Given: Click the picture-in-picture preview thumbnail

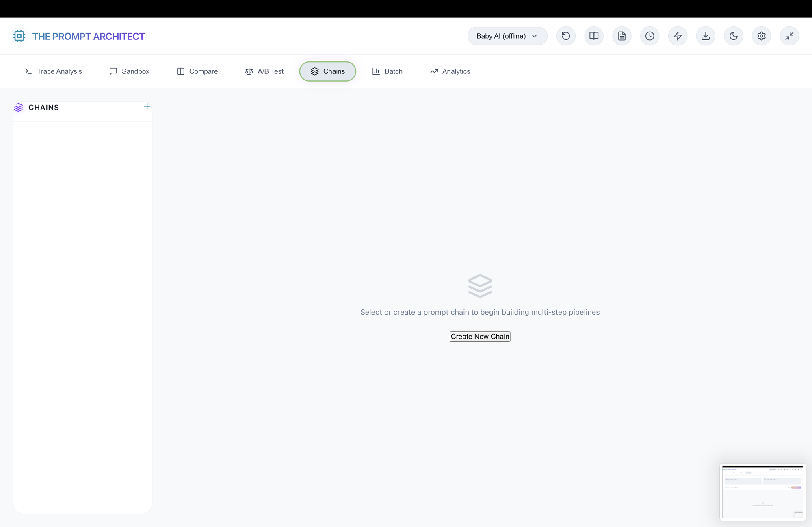Looking at the screenshot, I should (763, 492).
